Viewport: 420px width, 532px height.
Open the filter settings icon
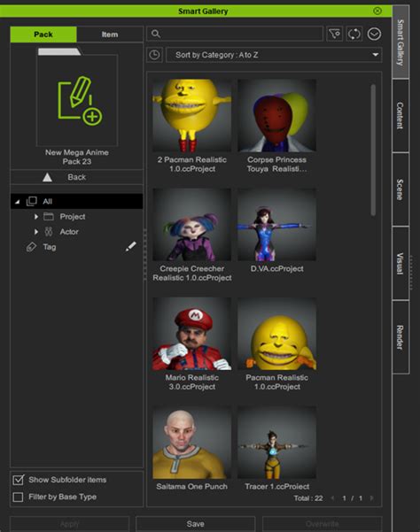pyautogui.click(x=334, y=34)
